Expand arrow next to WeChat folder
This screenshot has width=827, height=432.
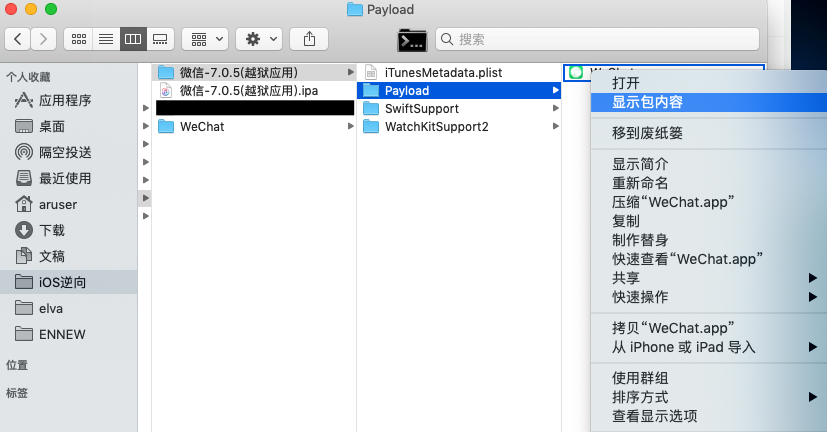(351, 127)
